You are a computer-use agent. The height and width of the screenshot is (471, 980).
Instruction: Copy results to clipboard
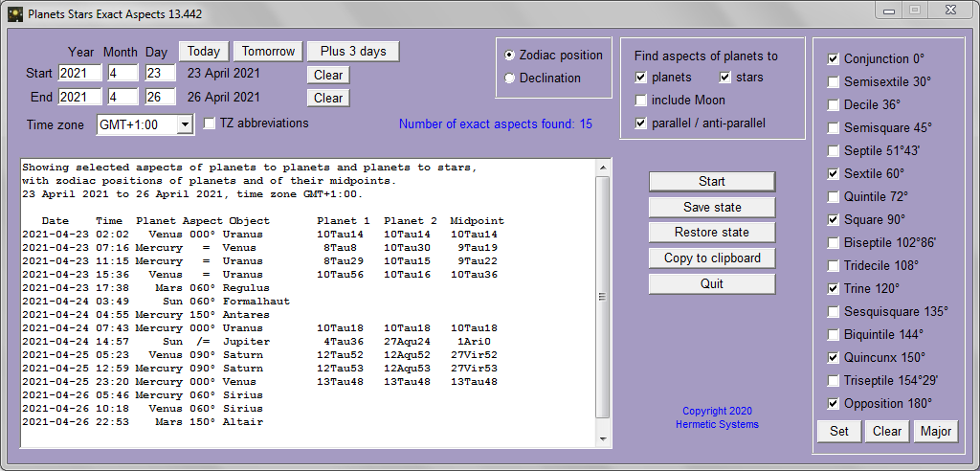pos(712,258)
